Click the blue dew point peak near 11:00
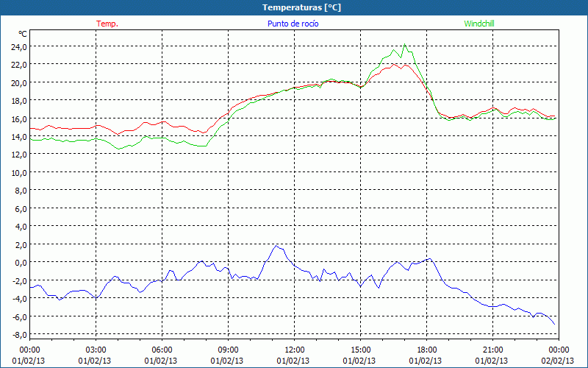588x368 pixels. click(x=276, y=246)
